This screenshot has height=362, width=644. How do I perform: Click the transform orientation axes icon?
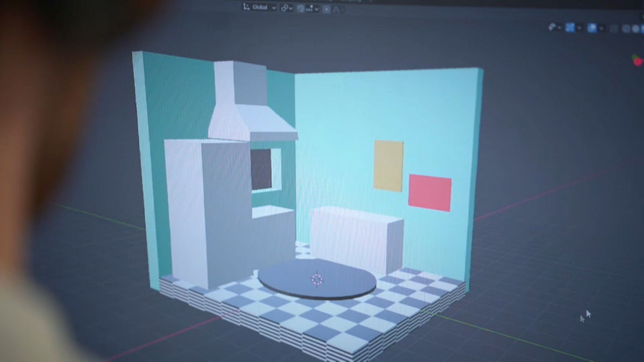coord(247,7)
